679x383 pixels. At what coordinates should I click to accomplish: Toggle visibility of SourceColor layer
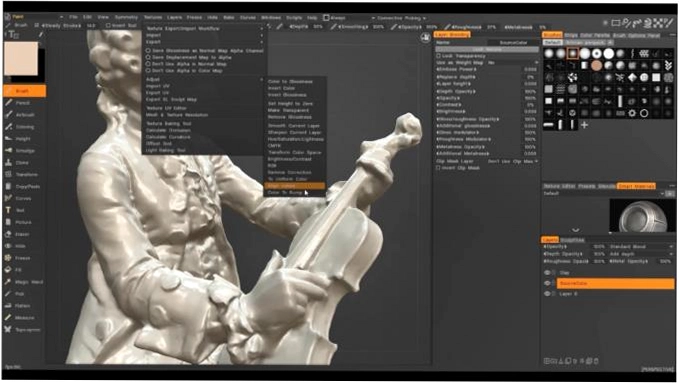547,283
